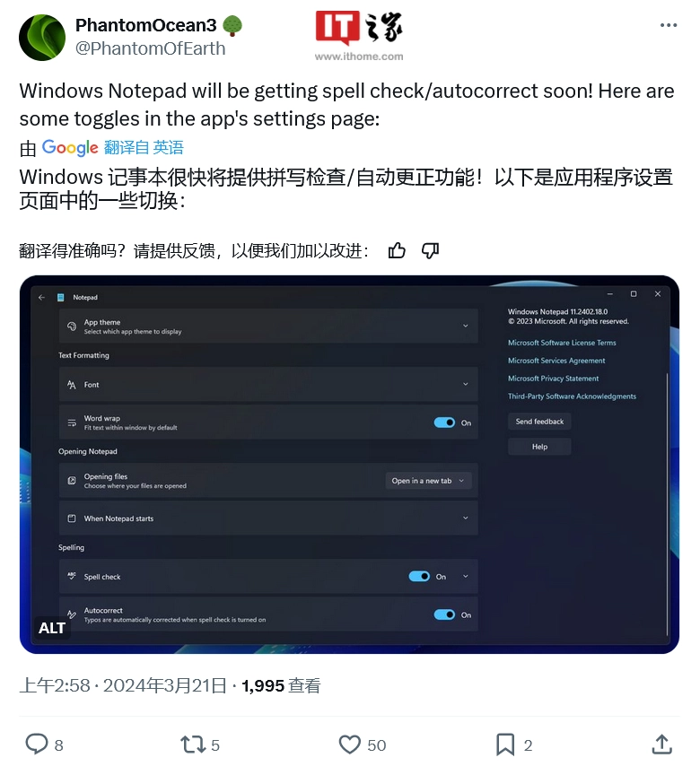Click the reply comment icon
The height and width of the screenshot is (775, 700).
coord(37,744)
